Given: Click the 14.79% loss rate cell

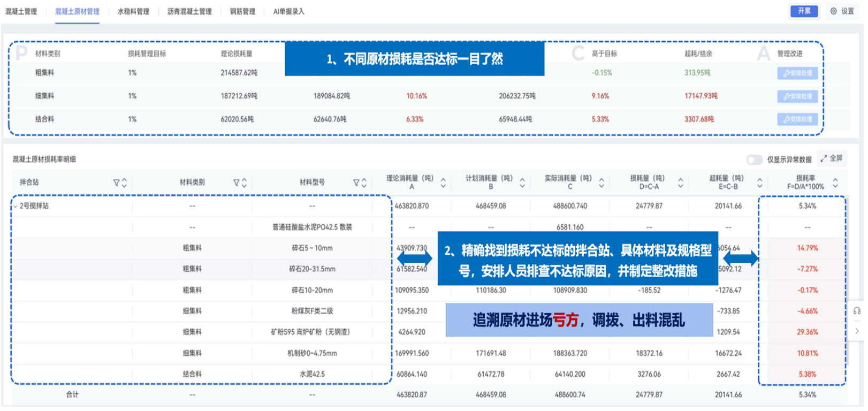Looking at the screenshot, I should tap(807, 248).
